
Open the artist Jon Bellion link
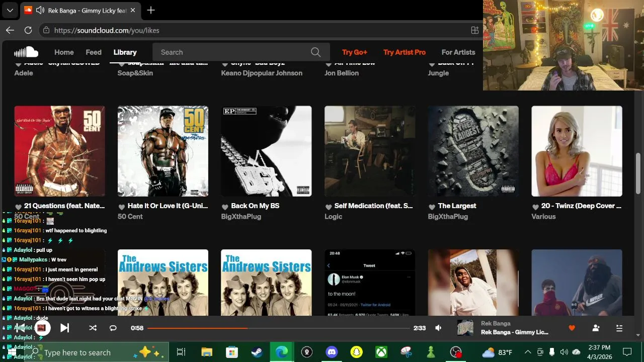coord(342,73)
